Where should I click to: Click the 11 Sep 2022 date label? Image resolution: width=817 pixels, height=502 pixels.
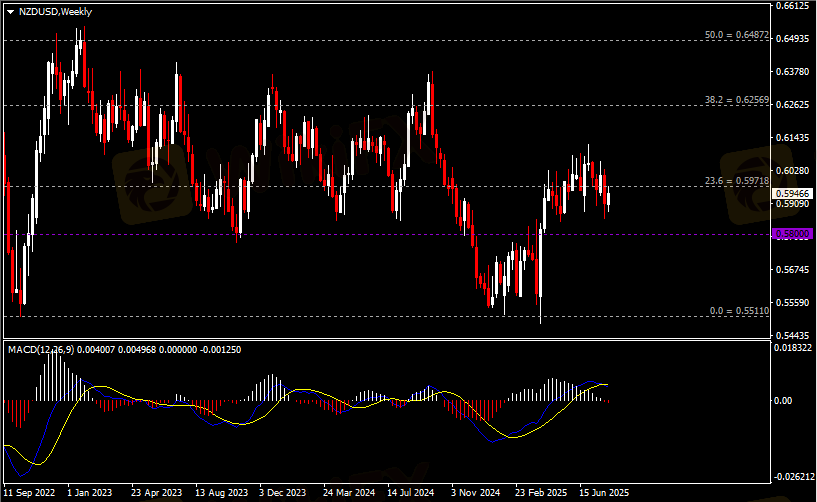(x=31, y=493)
